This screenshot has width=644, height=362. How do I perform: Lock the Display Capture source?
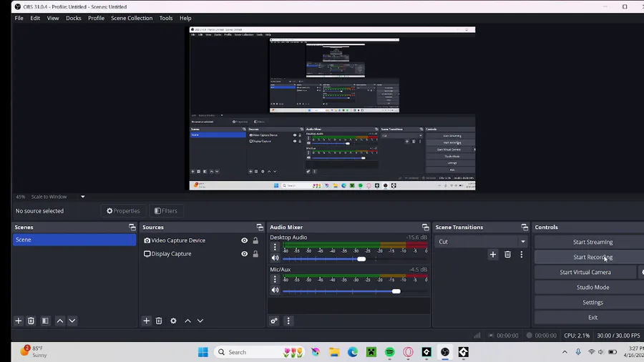coord(255,254)
